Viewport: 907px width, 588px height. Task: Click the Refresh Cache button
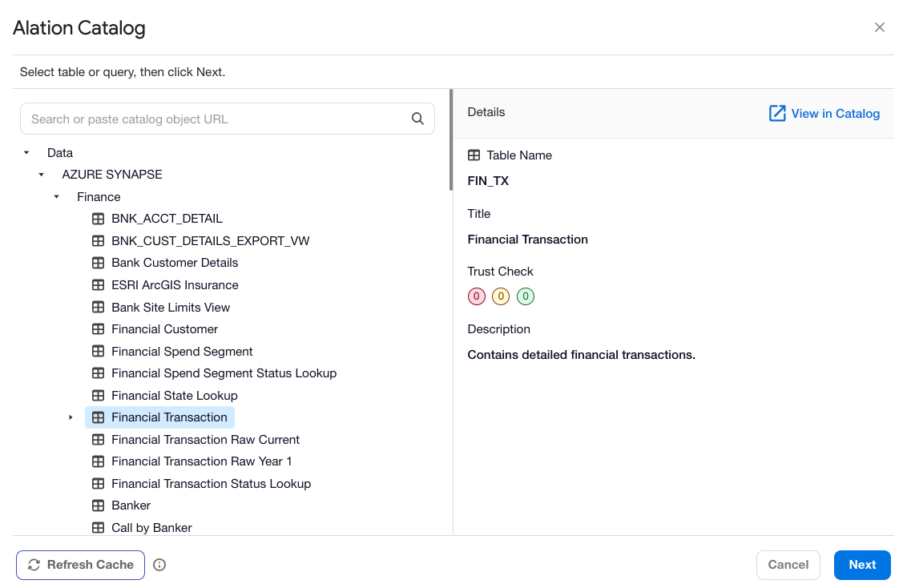click(x=80, y=565)
